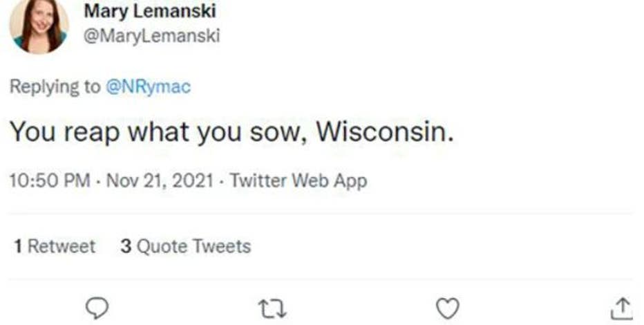
Task: View the 1 Retweet list
Action: tap(55, 246)
